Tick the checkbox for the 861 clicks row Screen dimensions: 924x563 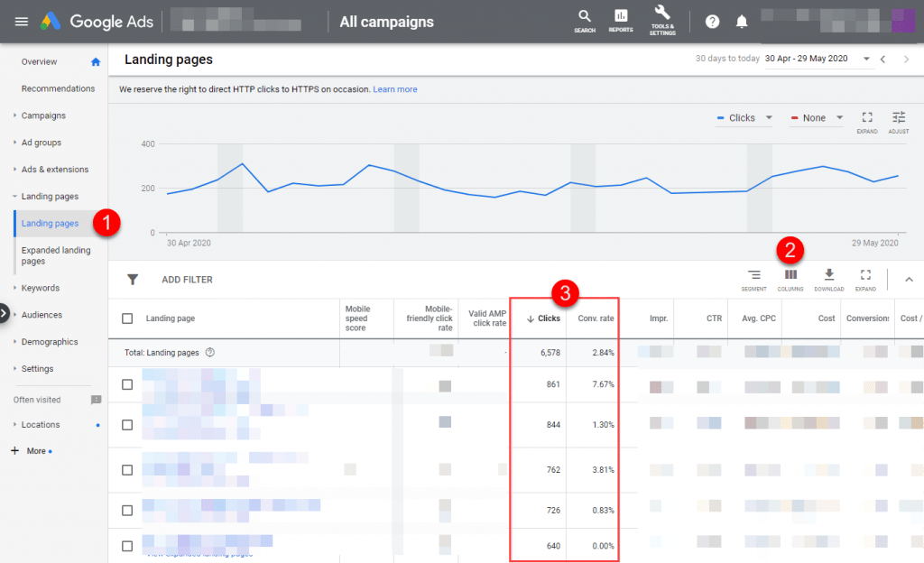[x=127, y=384]
